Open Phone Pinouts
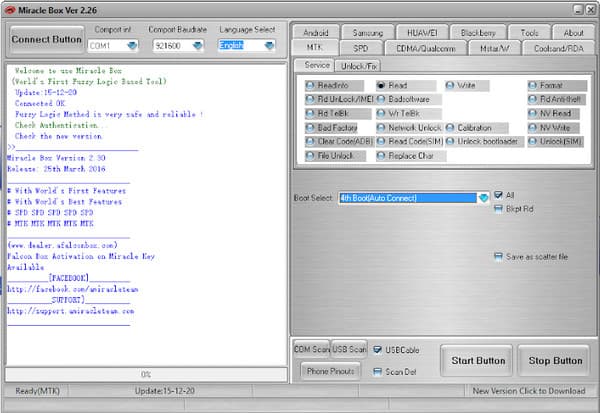The height and width of the screenshot is (413, 600). click(330, 371)
